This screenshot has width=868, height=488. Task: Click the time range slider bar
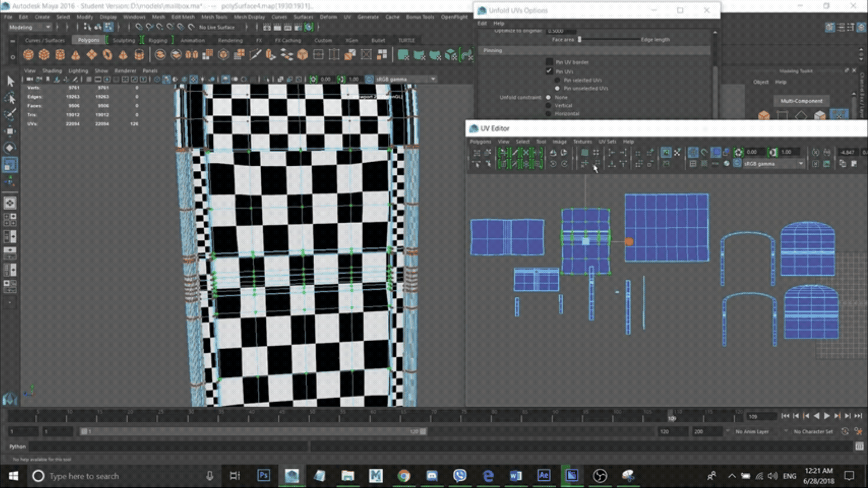point(253,432)
